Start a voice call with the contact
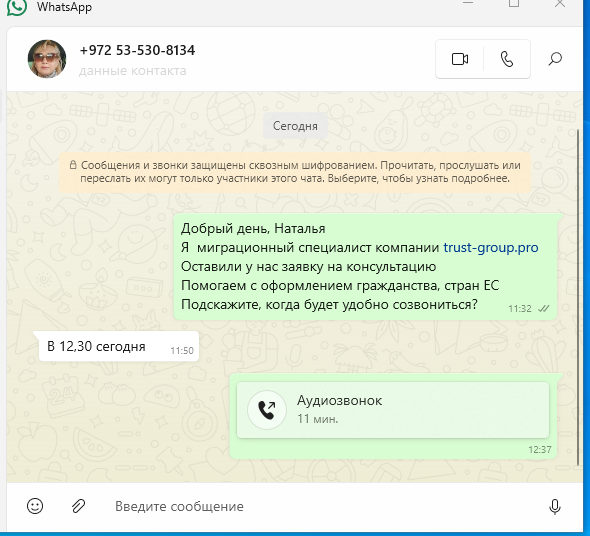This screenshot has width=590, height=536. [507, 59]
